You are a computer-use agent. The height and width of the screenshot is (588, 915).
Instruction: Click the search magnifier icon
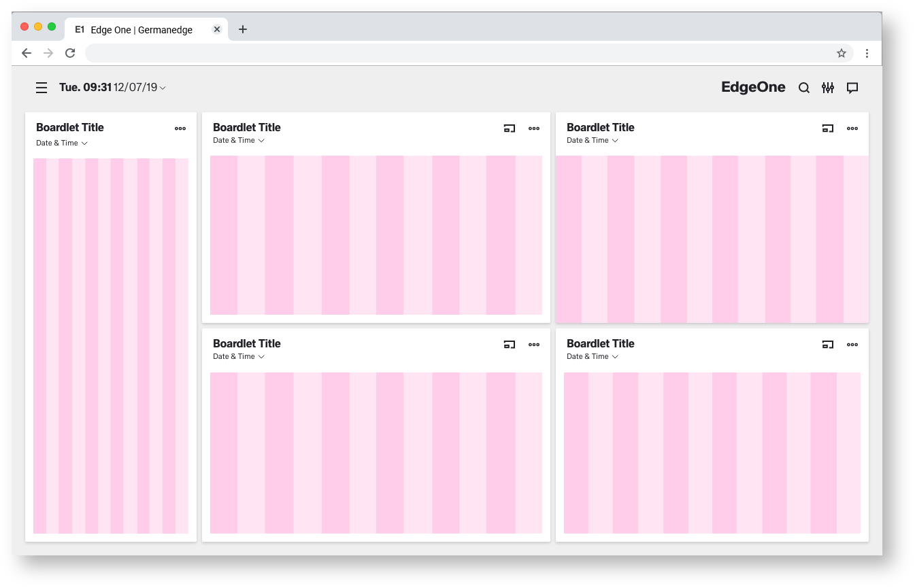pyautogui.click(x=803, y=88)
